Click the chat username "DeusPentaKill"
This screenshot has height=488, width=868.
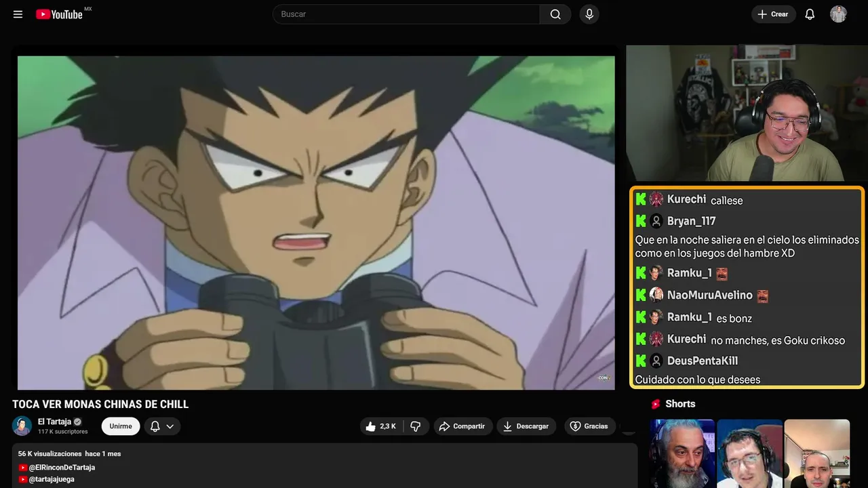coord(703,361)
